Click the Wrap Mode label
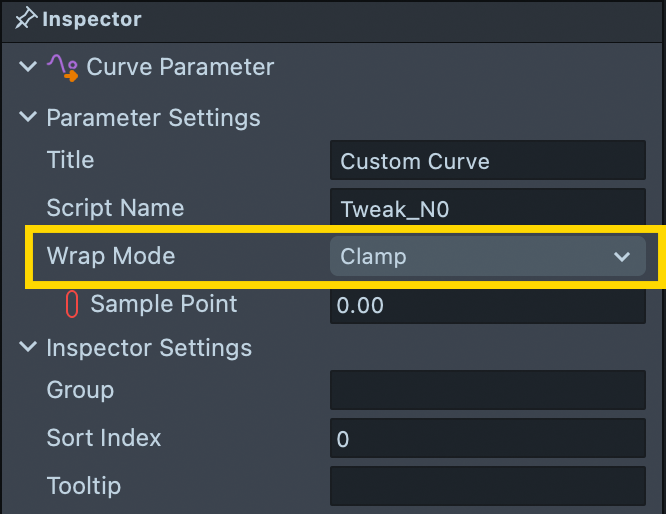 point(110,256)
